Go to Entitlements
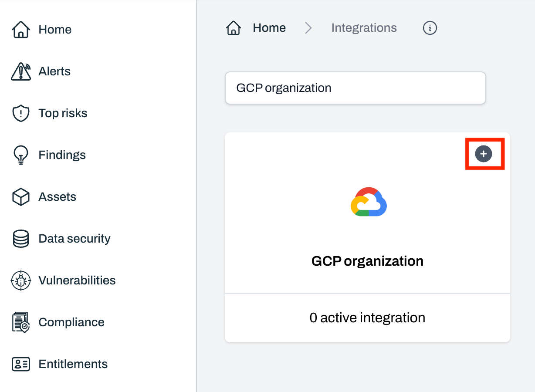Screen dimensions: 535x392 73,364
